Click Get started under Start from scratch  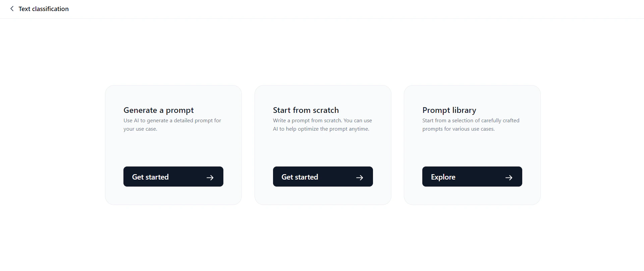click(x=323, y=177)
